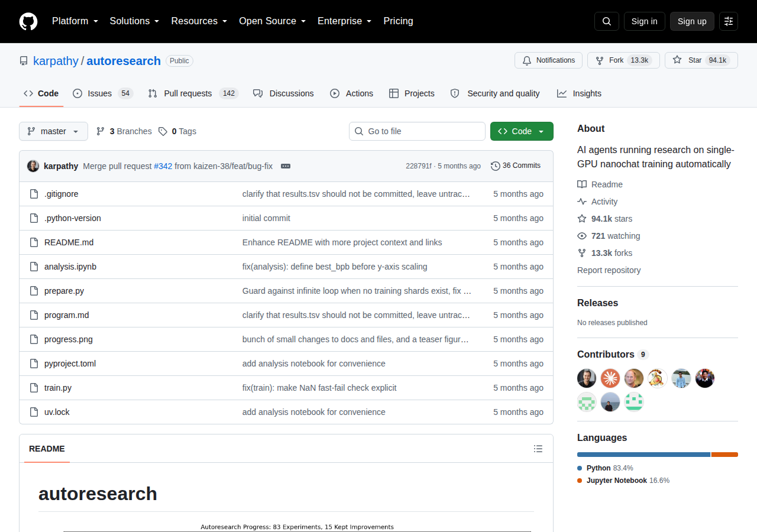Image resolution: width=757 pixels, height=532 pixels.
Task: Open the Discussions tab
Action: [x=283, y=93]
